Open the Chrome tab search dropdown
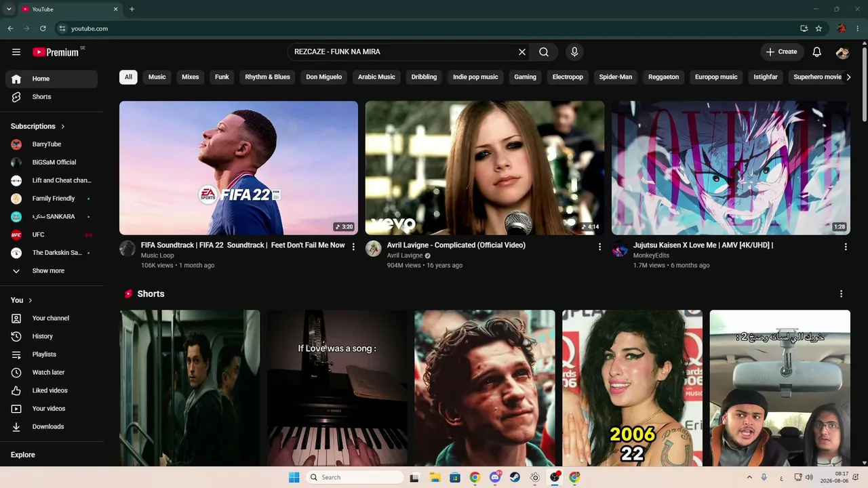This screenshot has width=868, height=488. [x=9, y=9]
